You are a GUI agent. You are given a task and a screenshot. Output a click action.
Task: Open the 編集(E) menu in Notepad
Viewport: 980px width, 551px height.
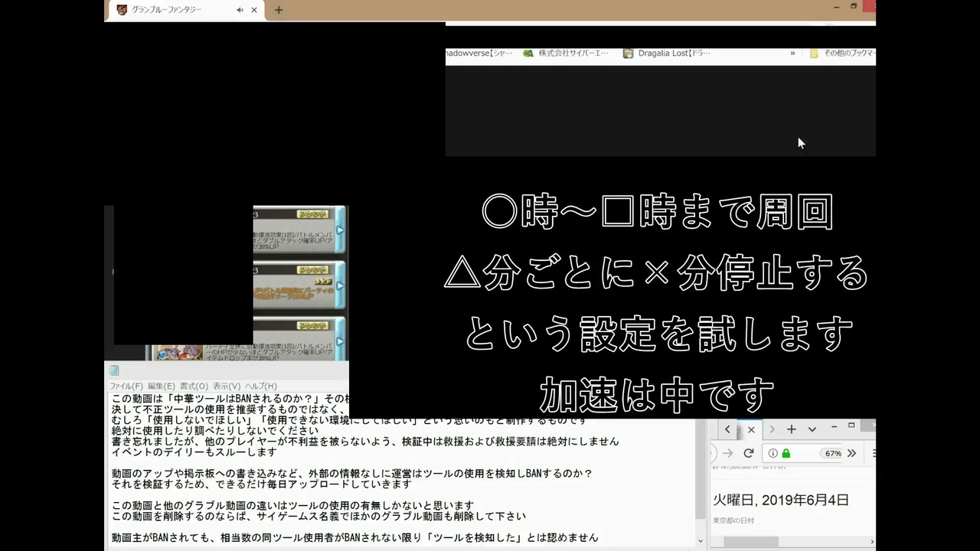(162, 386)
